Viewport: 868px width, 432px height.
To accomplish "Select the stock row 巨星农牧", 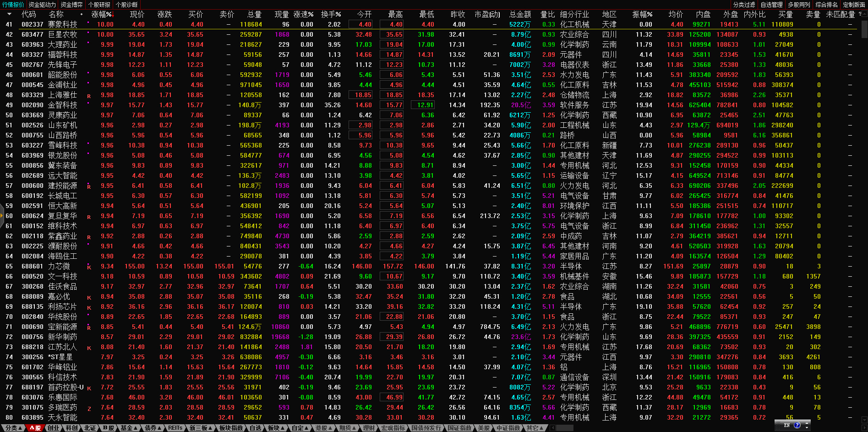I will [63, 35].
